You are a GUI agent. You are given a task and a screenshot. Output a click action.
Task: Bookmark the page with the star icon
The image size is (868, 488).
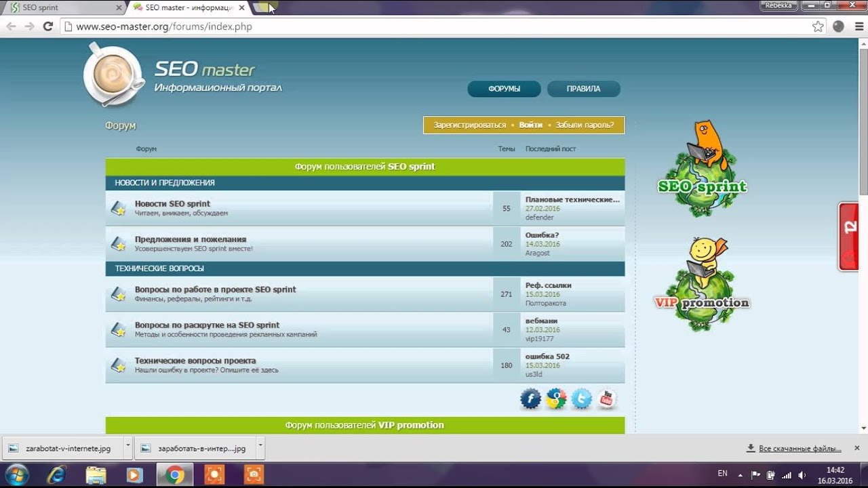818,26
